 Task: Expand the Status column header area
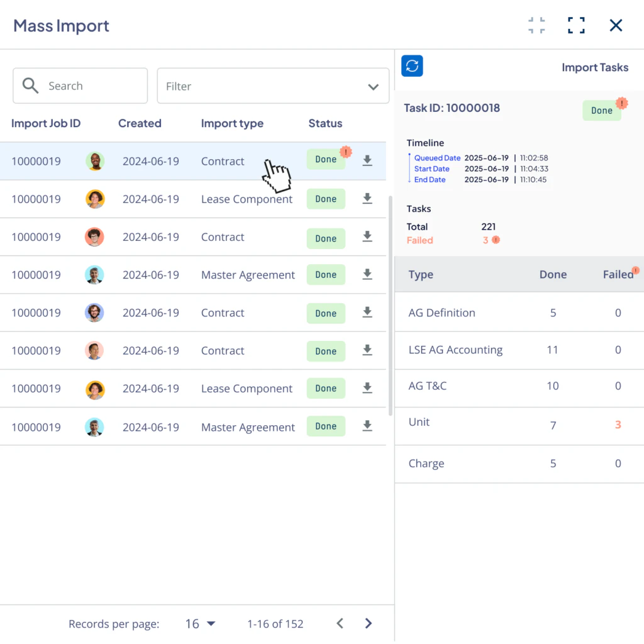325,123
